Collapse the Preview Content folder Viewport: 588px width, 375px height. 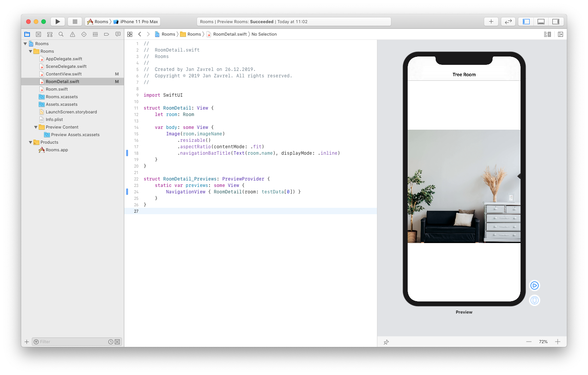(36, 127)
